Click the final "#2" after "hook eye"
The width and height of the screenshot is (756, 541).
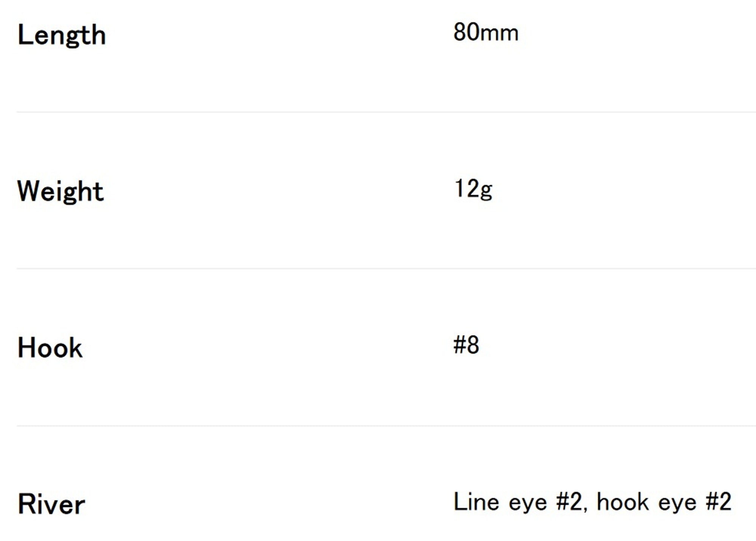tap(719, 502)
